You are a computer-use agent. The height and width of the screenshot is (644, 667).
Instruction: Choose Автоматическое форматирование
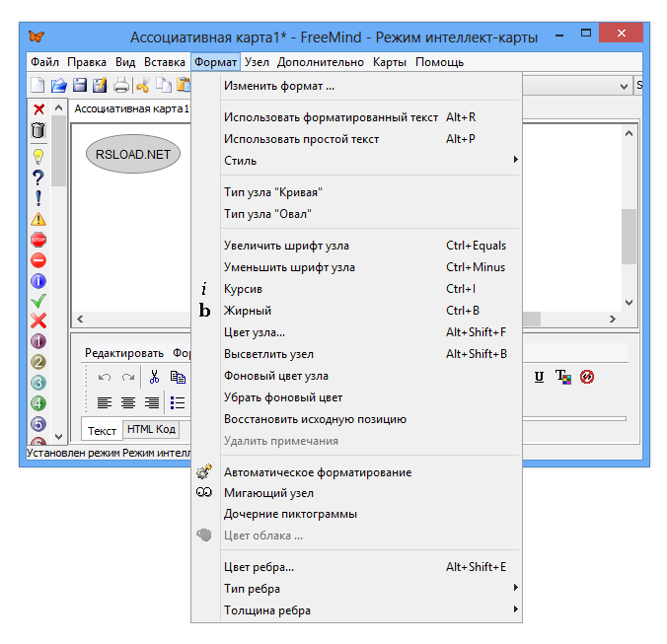pos(356,472)
